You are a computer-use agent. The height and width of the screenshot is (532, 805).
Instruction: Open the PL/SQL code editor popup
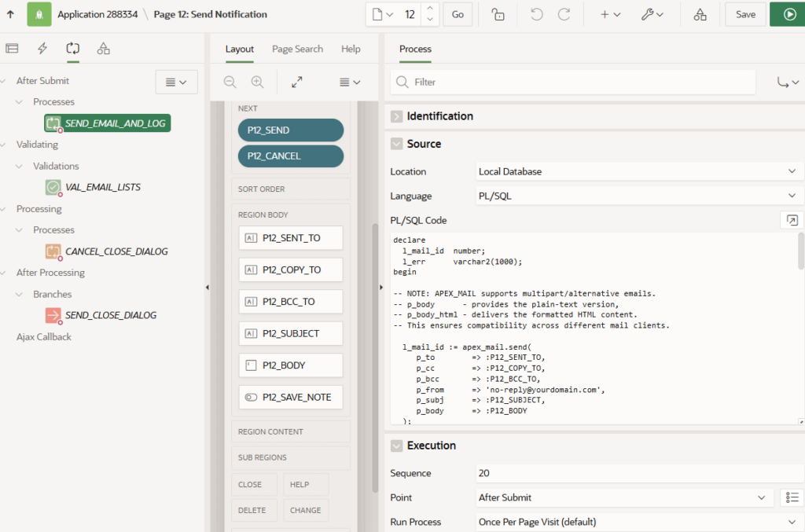tap(792, 220)
